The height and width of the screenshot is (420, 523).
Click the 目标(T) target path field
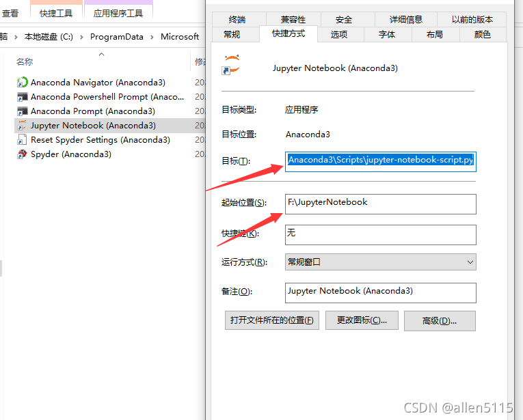[x=381, y=162]
